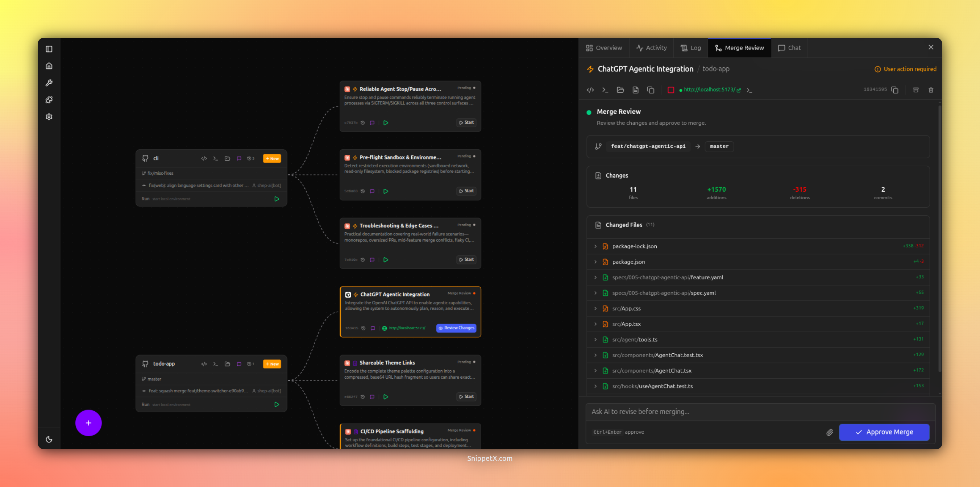Screen dimensions: 980x487
Task: Archive this feature
Action: [916, 90]
